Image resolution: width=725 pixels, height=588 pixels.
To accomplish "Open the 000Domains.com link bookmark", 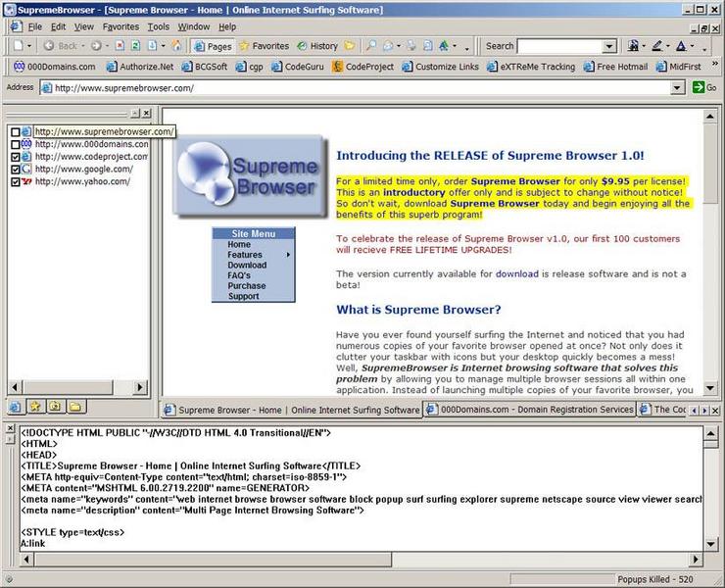I will (x=54, y=67).
